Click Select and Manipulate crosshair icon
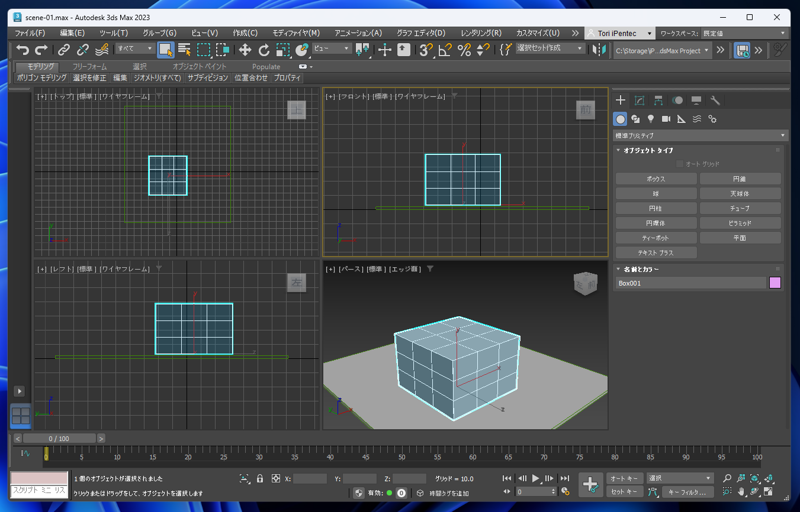Screen dimensions: 800x512 385,49
